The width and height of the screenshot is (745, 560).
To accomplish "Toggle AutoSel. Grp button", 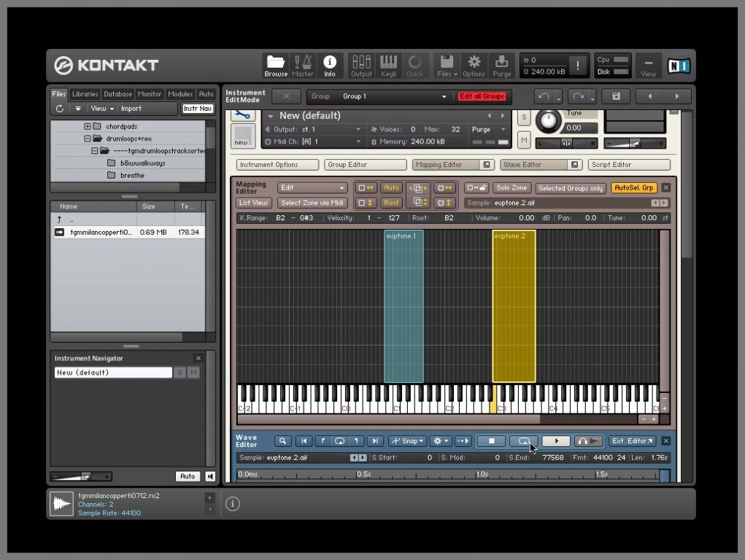I will tap(634, 188).
